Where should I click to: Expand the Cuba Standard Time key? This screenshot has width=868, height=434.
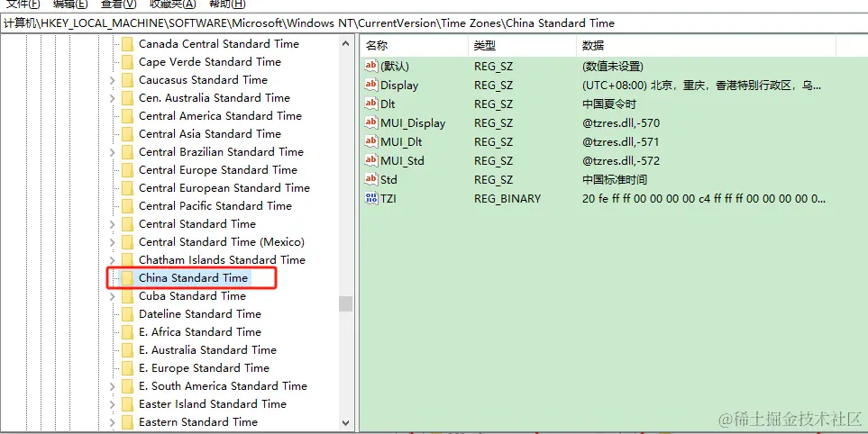113,296
